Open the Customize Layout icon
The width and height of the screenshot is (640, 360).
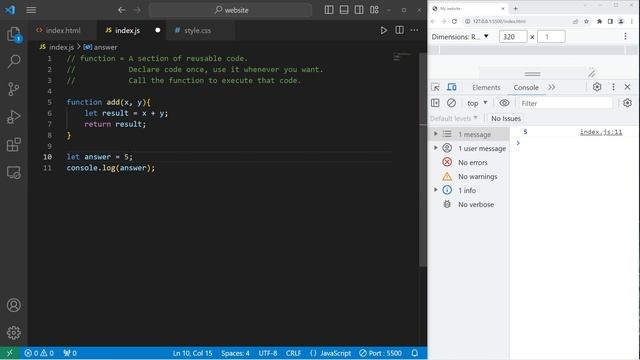[374, 10]
